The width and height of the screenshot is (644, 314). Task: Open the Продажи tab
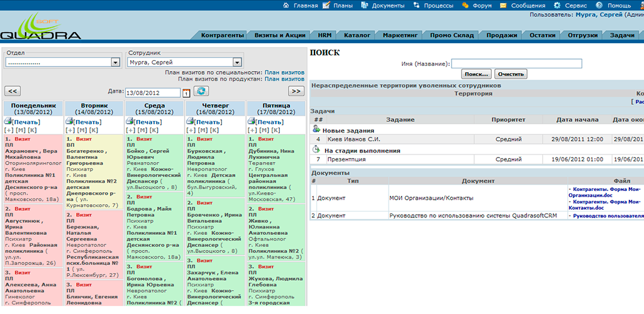click(501, 35)
